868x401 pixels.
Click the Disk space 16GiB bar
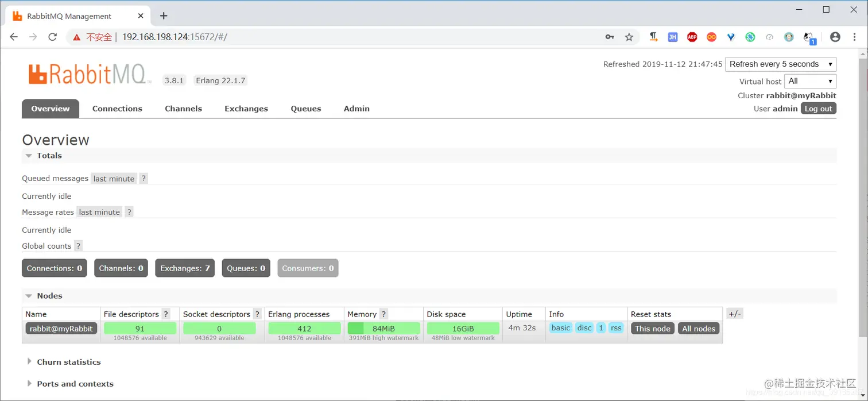[463, 329]
